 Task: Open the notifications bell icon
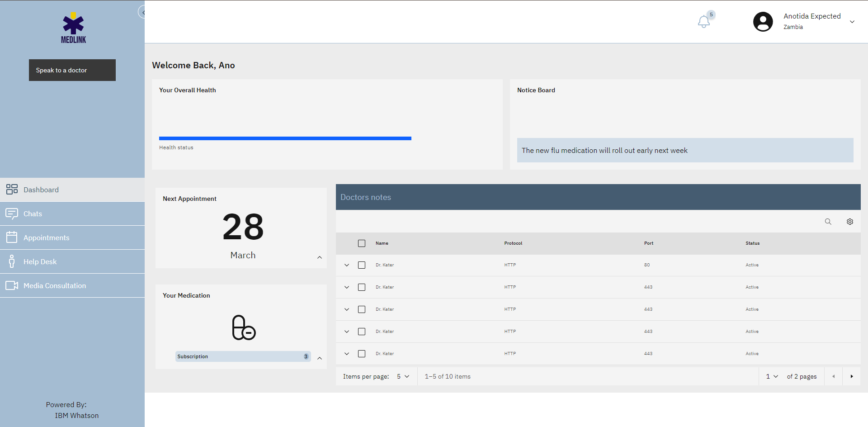click(x=703, y=21)
